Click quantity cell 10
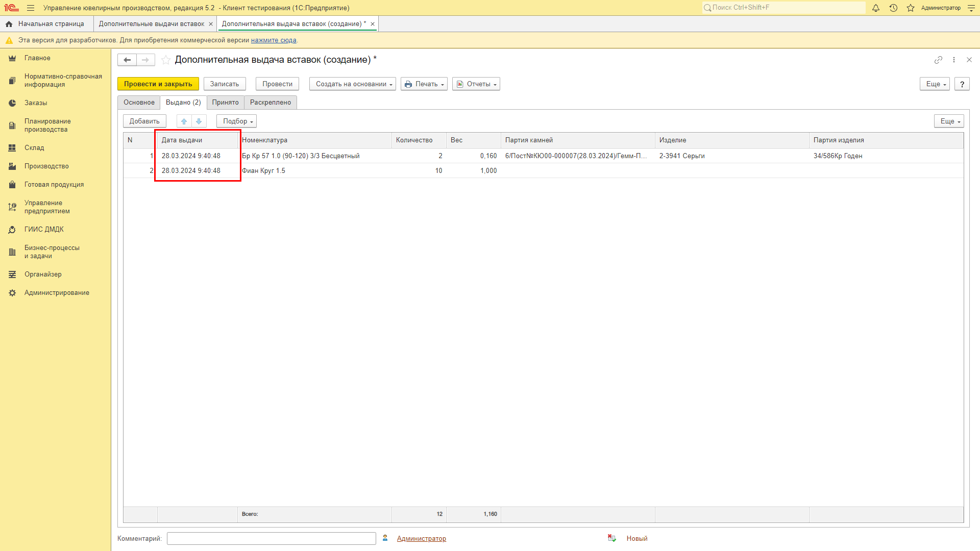This screenshot has height=551, width=980. [419, 171]
